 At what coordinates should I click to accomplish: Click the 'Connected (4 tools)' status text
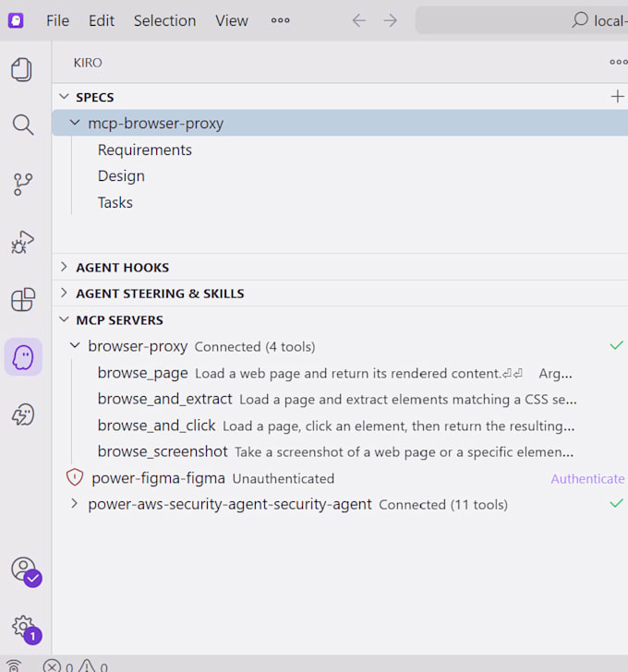point(255,347)
